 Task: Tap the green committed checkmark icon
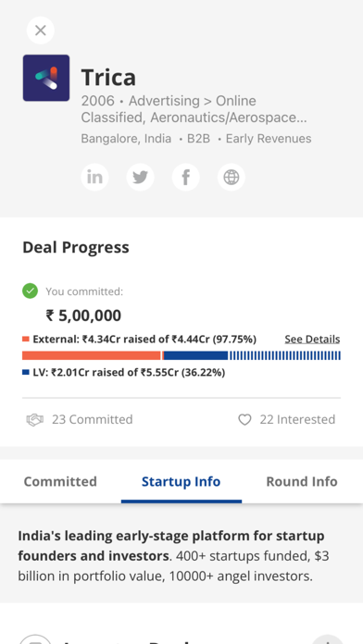point(30,291)
